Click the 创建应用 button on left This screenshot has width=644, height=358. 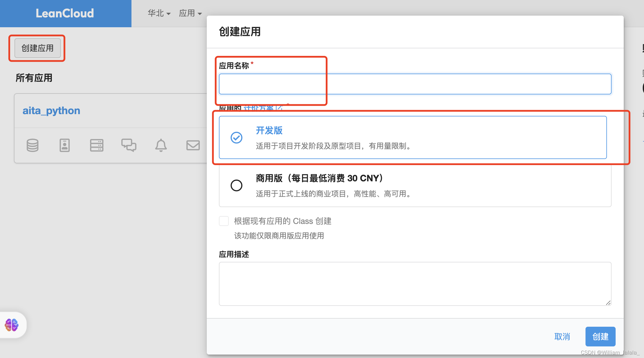[38, 48]
